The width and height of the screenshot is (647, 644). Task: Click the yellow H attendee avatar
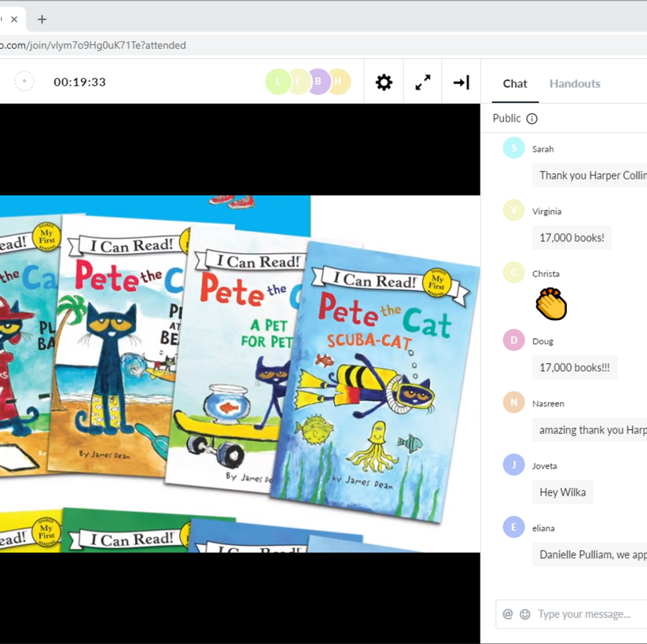tap(339, 81)
